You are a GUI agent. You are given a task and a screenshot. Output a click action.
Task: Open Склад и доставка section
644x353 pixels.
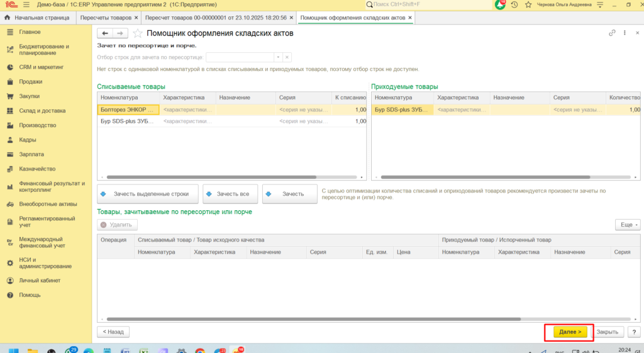[42, 111]
